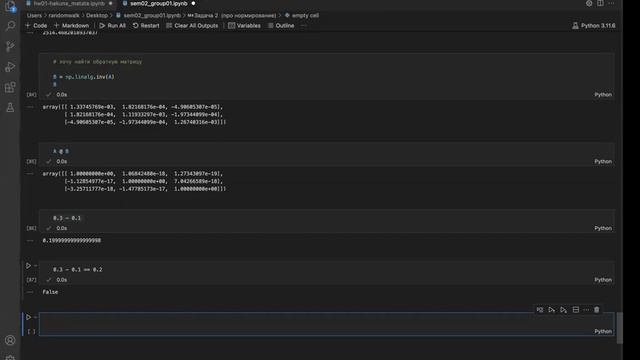Open the Source Control view
The image size is (640, 360).
tap(10, 46)
